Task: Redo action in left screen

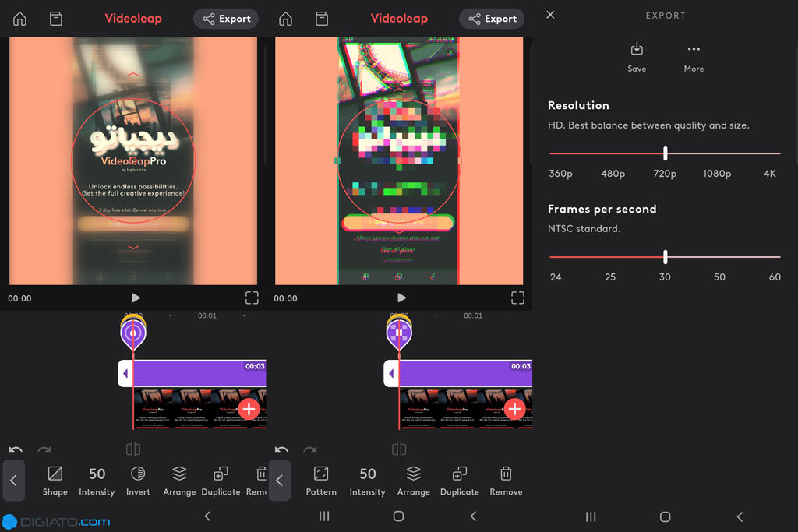Action: (44, 449)
